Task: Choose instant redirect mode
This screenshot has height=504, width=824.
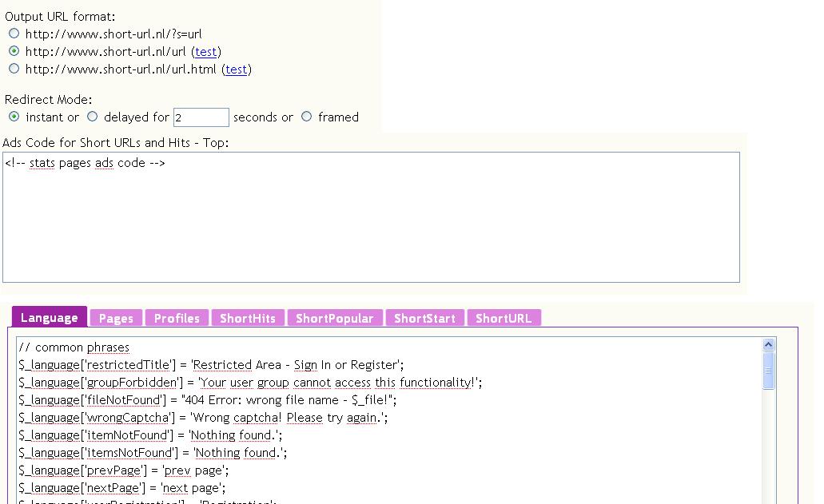Action: (x=14, y=117)
